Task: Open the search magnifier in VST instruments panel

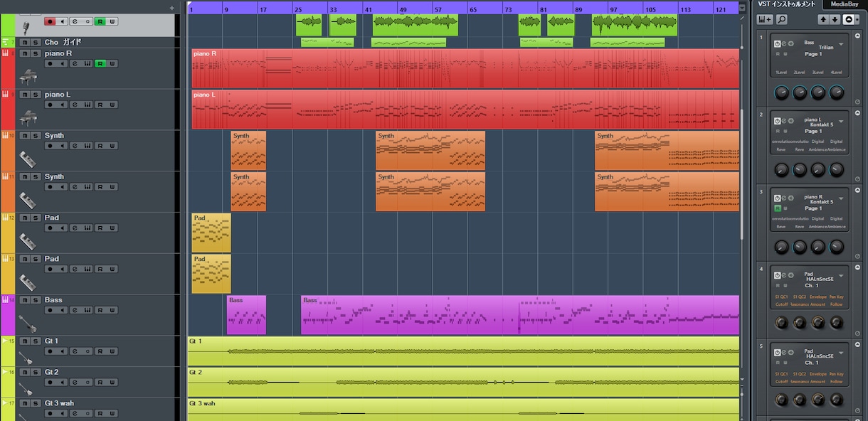Action: coord(782,19)
